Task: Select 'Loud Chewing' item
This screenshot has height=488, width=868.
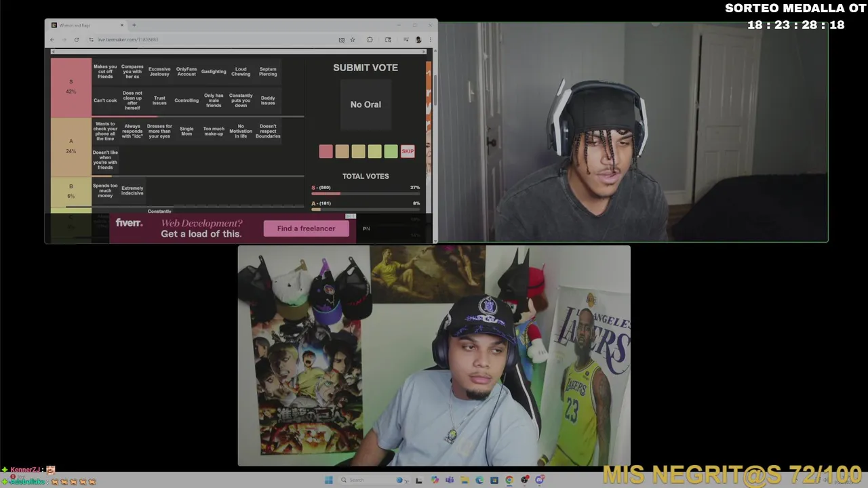Action: tap(241, 71)
